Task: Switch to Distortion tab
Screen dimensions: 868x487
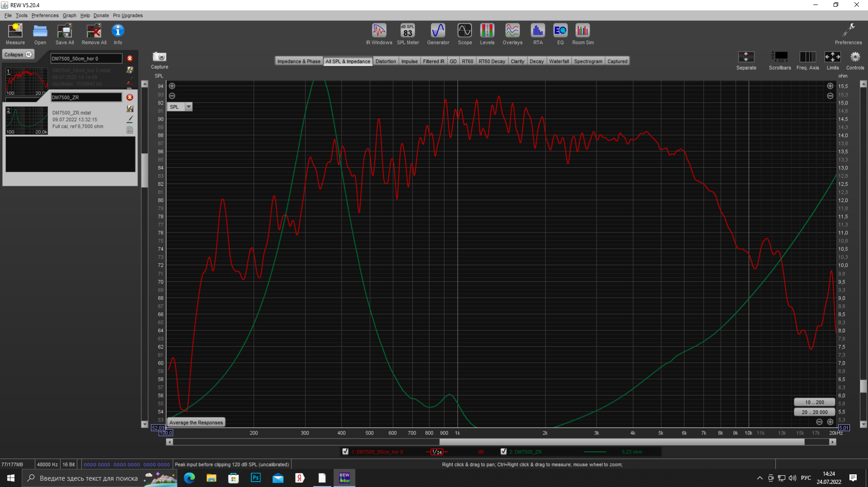Action: (386, 61)
